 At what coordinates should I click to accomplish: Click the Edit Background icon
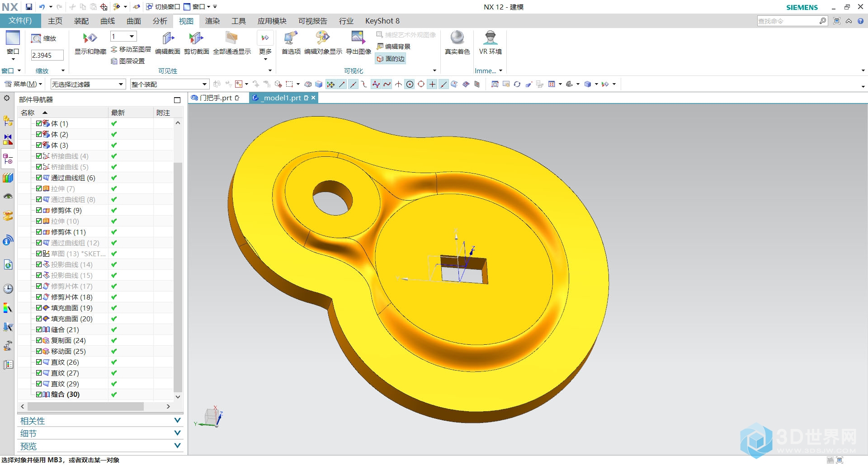tap(380, 47)
